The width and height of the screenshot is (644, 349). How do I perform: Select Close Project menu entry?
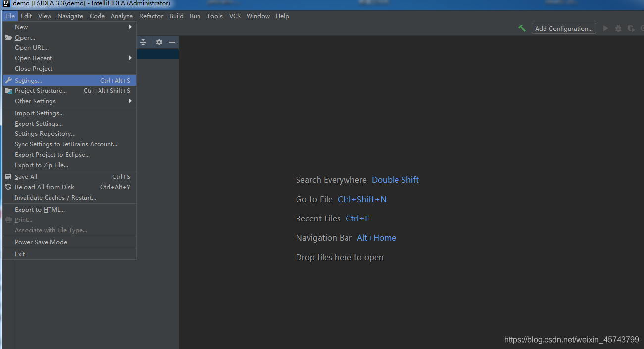(69, 69)
